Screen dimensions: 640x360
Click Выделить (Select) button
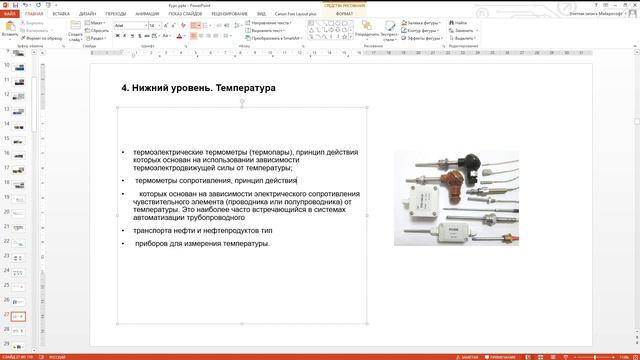pyautogui.click(x=462, y=38)
